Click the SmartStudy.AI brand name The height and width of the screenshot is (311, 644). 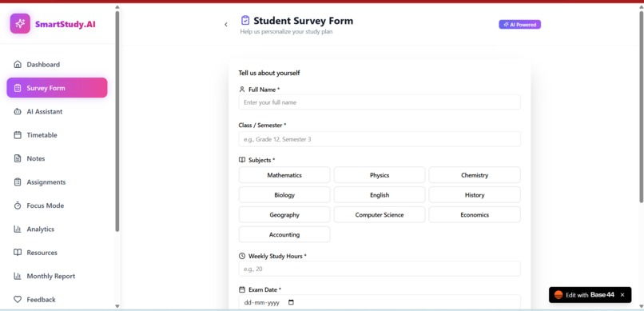click(66, 24)
